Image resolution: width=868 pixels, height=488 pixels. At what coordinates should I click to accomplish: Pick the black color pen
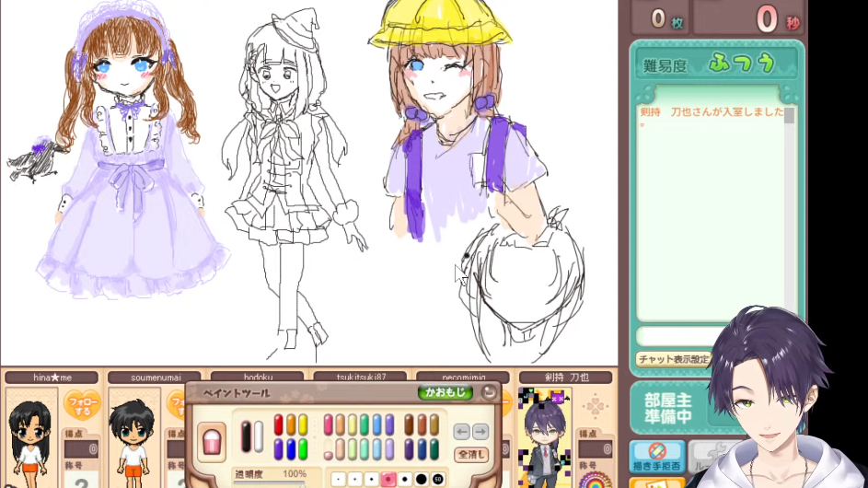point(246,436)
